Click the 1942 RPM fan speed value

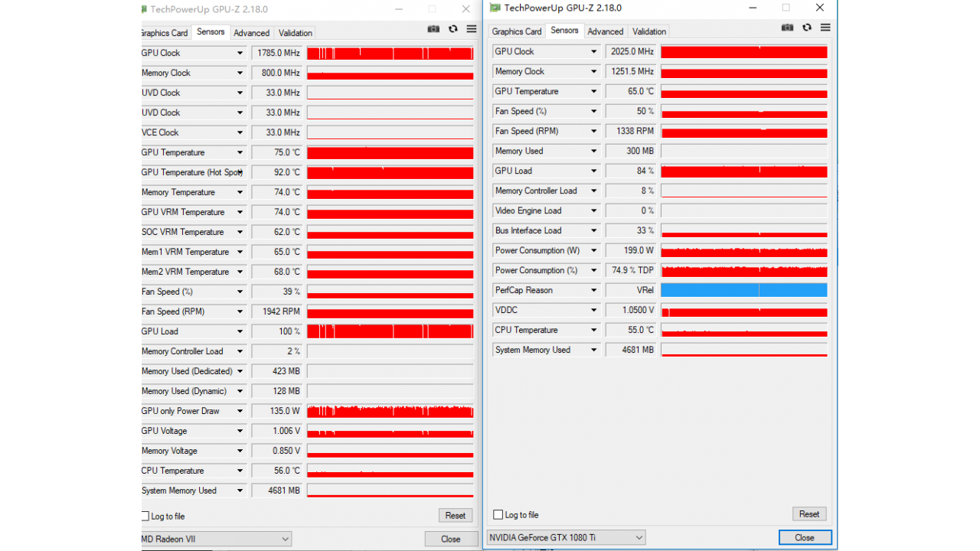(x=276, y=311)
